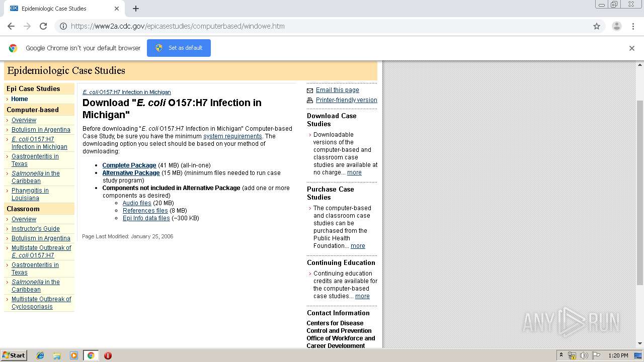Image resolution: width=644 pixels, height=362 pixels.
Task: Open the Chrome profile avatar
Action: 616,26
